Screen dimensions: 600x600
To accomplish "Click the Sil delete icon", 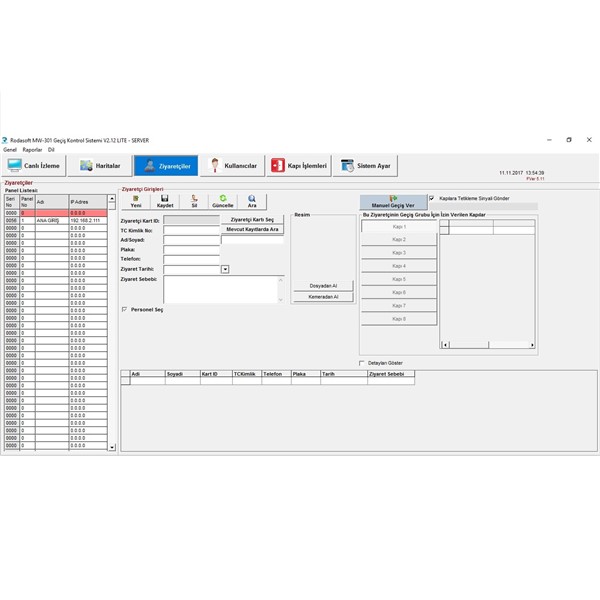I will (194, 201).
